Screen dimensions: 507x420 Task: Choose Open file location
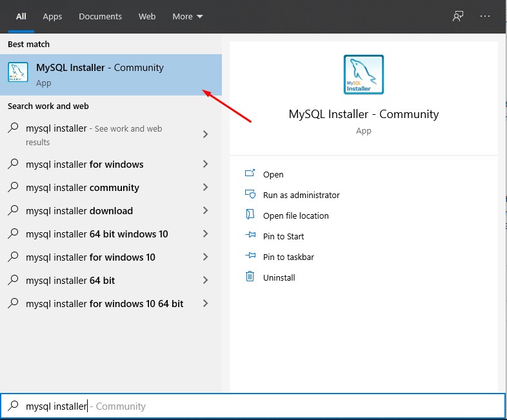pyautogui.click(x=296, y=215)
